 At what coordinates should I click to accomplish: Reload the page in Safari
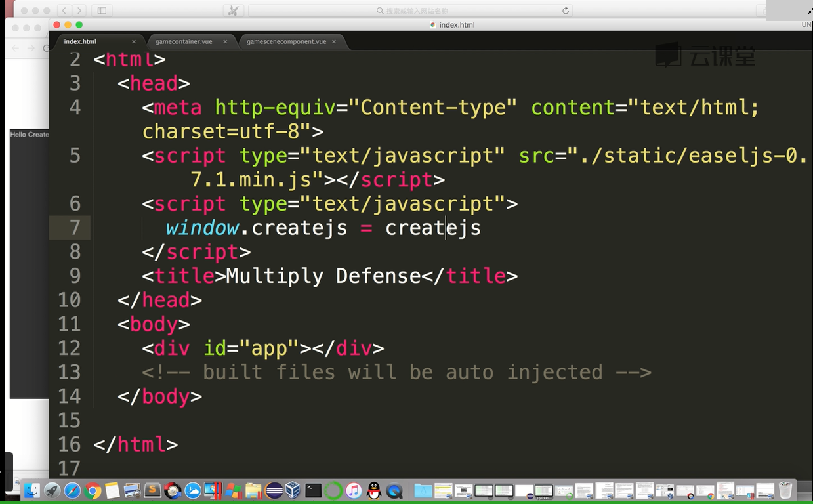click(566, 10)
